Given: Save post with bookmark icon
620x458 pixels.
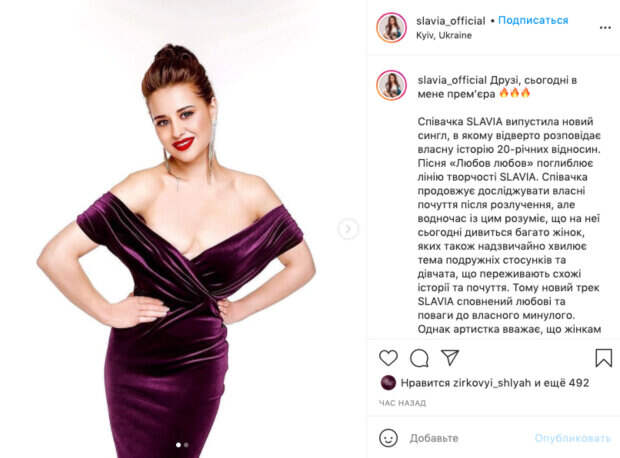Looking at the screenshot, I should tap(603, 358).
